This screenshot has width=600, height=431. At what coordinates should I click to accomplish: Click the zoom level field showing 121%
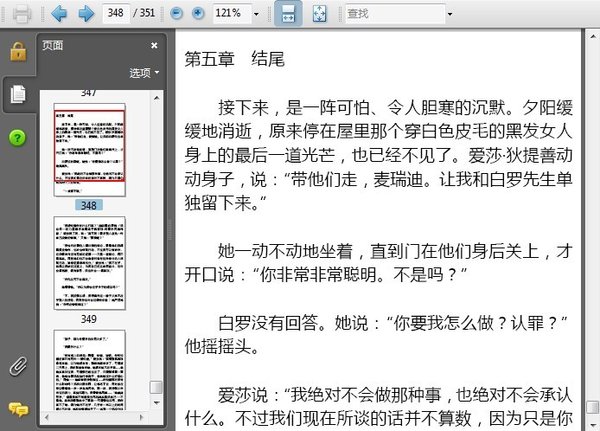tap(232, 13)
